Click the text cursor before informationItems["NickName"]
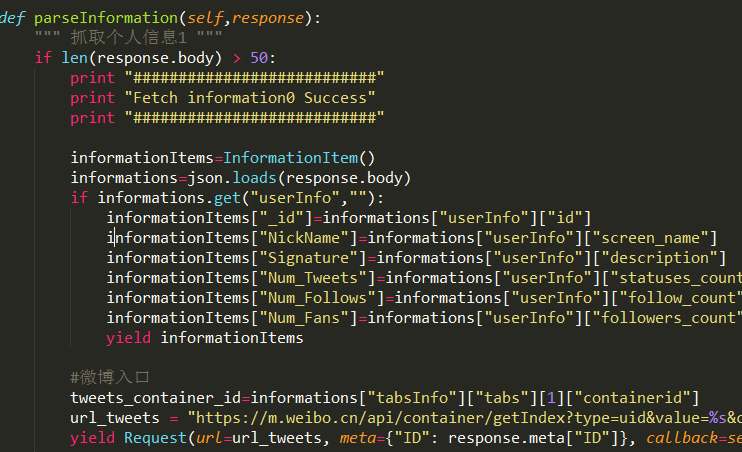This screenshot has height=452, width=742. point(115,238)
